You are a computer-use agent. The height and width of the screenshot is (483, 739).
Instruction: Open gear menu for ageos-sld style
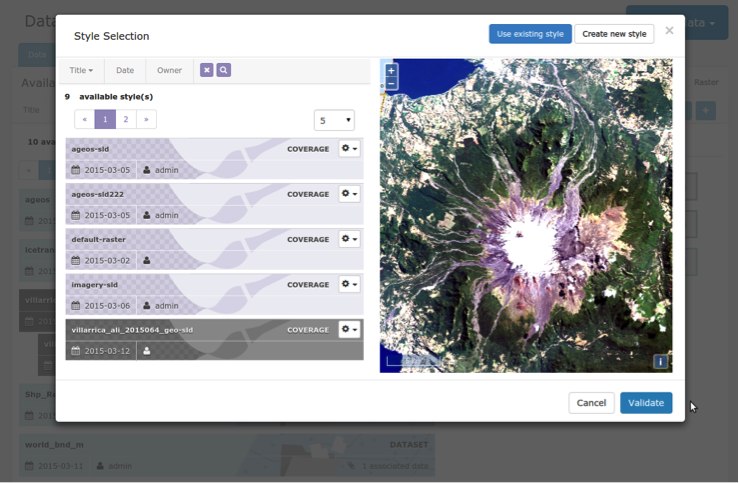click(x=349, y=148)
